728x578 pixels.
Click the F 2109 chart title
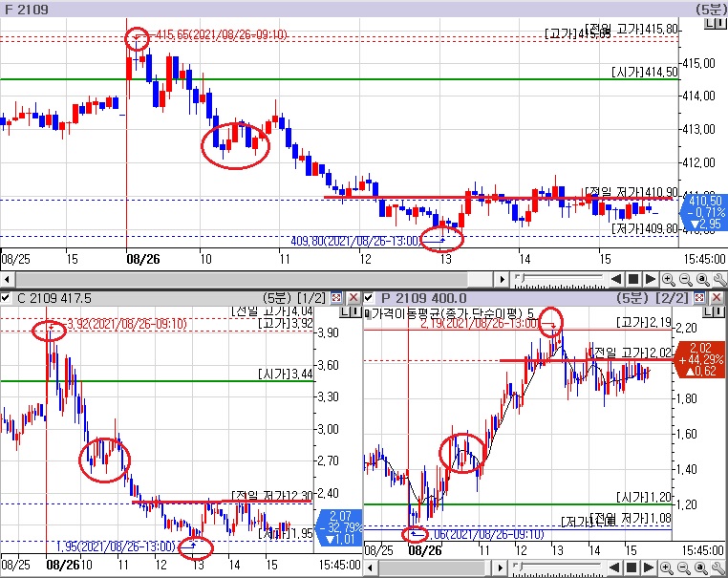click(x=27, y=10)
